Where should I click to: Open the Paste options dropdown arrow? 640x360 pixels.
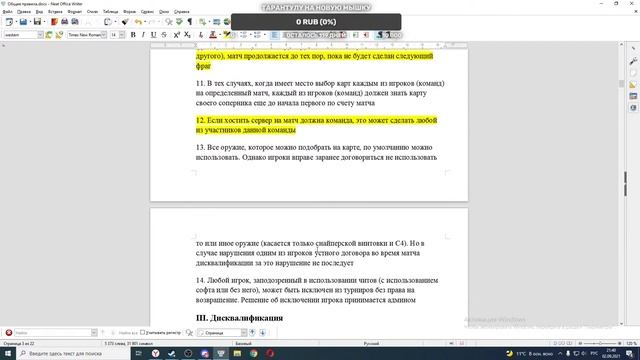click(x=115, y=22)
